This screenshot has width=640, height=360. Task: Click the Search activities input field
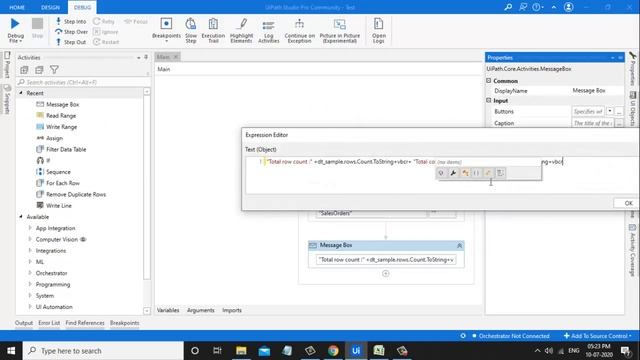[x=82, y=82]
